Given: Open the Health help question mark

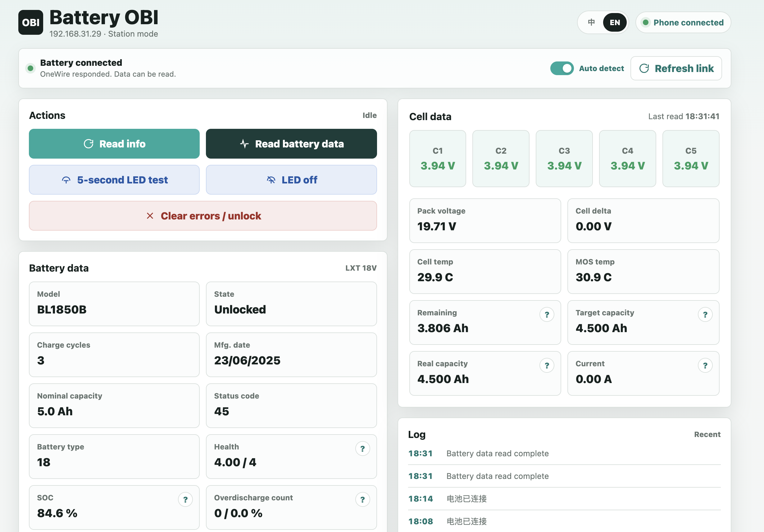Looking at the screenshot, I should [x=362, y=449].
